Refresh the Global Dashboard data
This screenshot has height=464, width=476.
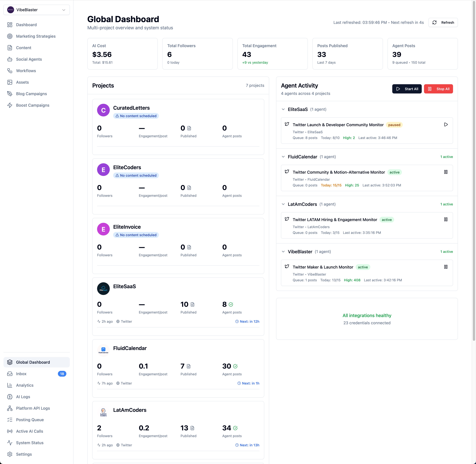tap(443, 22)
